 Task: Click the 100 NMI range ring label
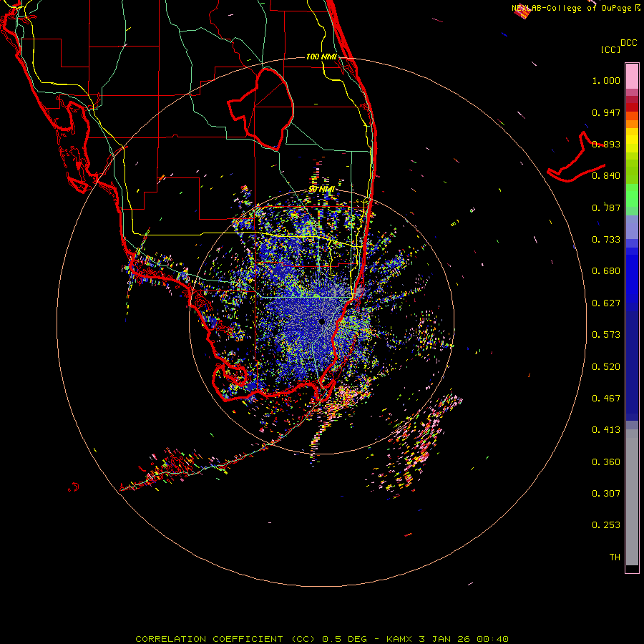click(x=321, y=57)
